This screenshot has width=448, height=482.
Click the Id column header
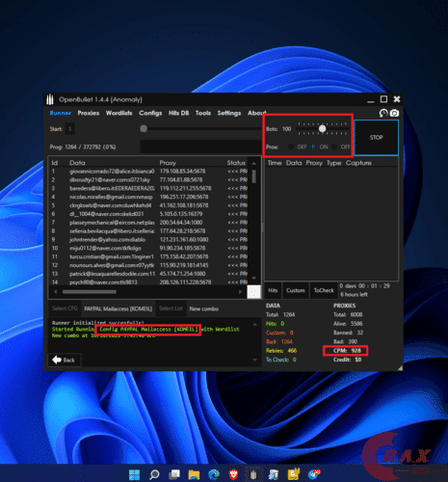click(55, 163)
